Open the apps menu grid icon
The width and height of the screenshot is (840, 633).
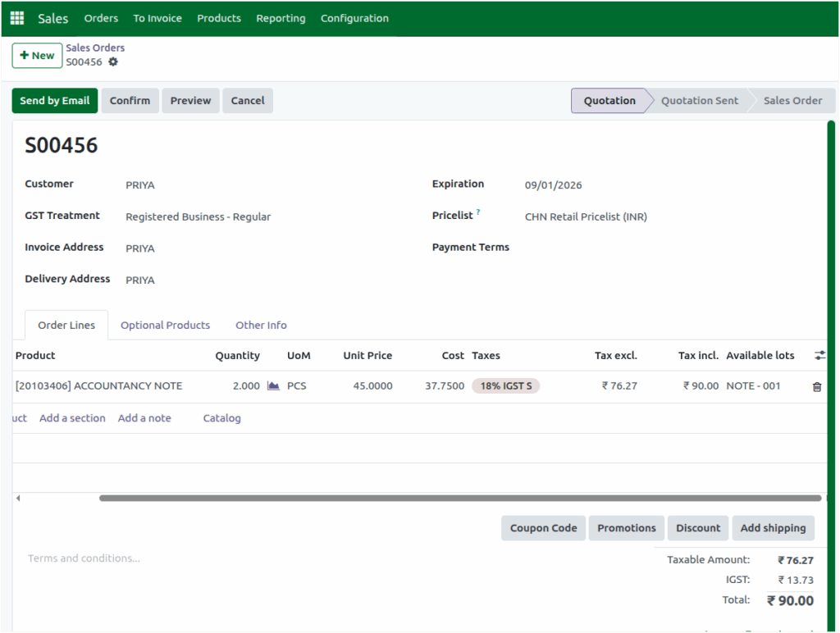[x=16, y=17]
